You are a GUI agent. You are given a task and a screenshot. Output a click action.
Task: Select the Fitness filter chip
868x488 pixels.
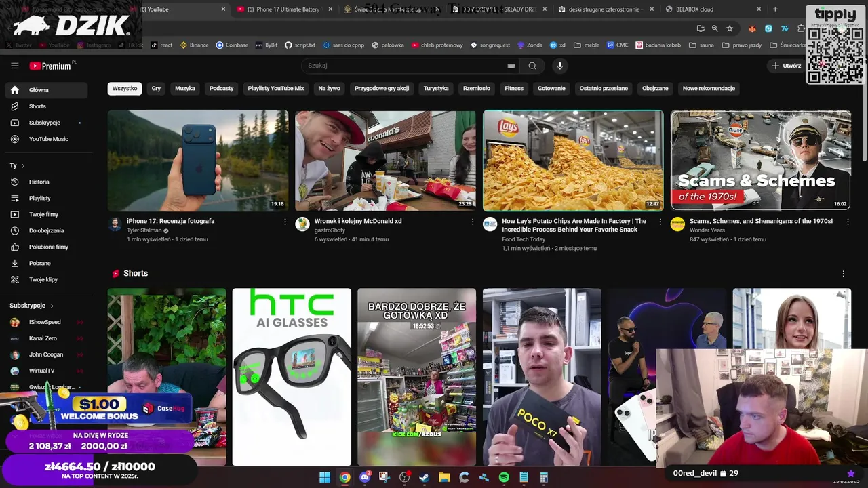514,88
